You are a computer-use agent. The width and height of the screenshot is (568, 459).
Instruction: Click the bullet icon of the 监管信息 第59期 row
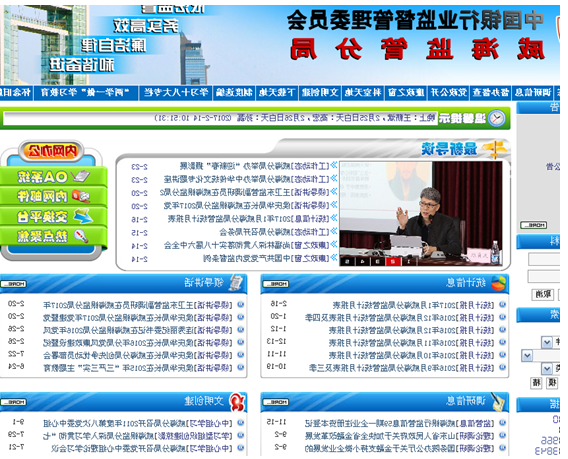coord(502,422)
